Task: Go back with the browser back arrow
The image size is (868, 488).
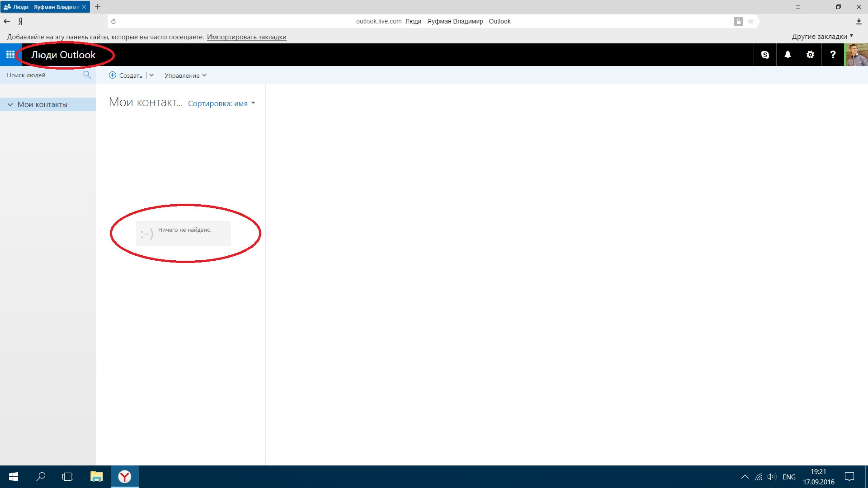Action: click(x=7, y=21)
